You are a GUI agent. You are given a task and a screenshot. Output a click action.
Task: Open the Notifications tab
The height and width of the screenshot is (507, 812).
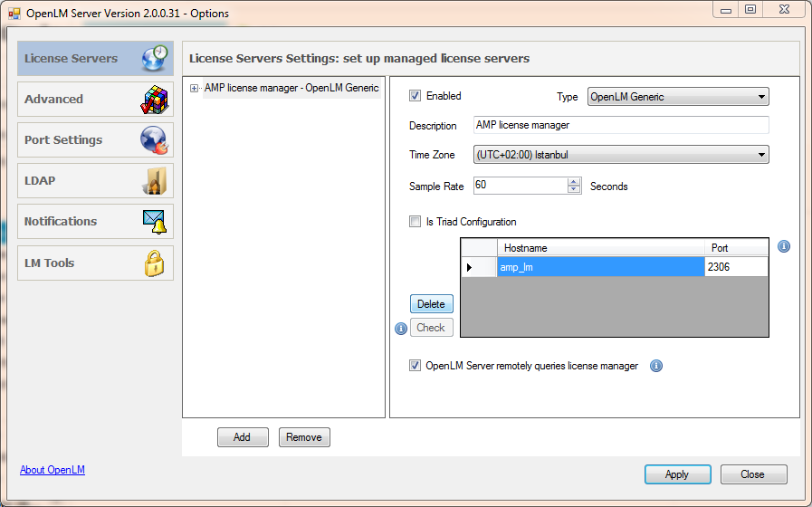click(x=95, y=222)
